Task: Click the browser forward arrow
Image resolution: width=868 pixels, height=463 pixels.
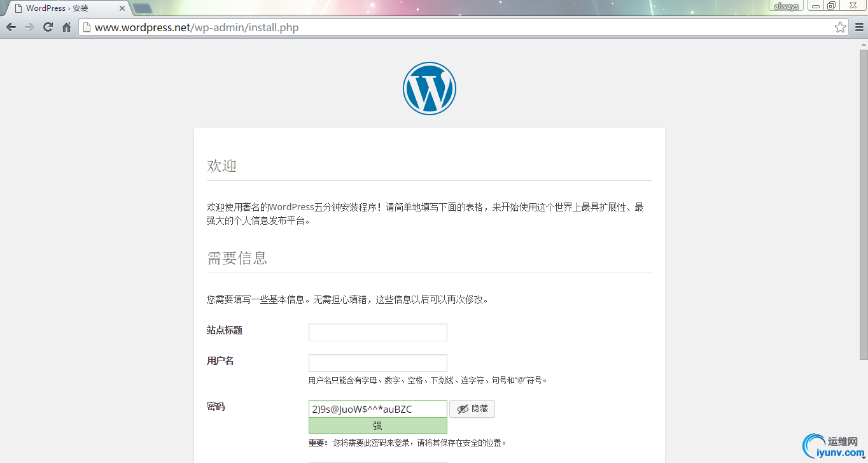Action: tap(29, 27)
